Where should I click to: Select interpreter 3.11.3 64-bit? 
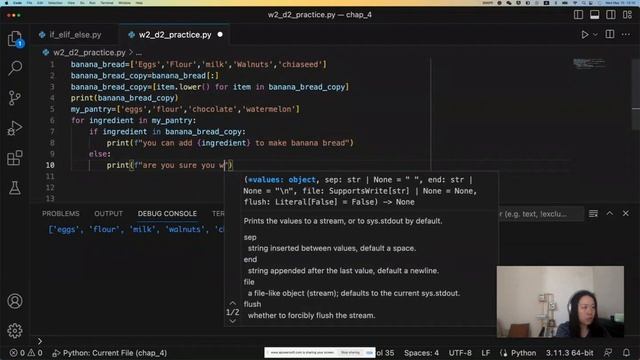pyautogui.click(x=569, y=353)
